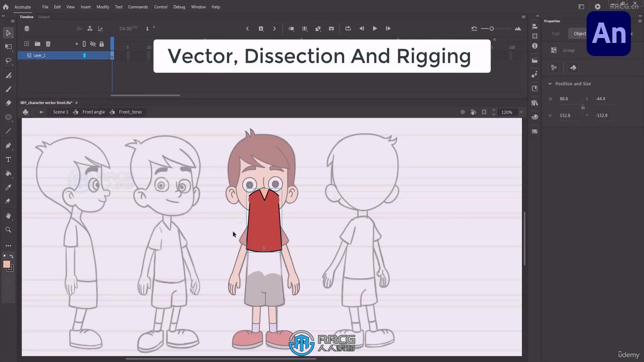Select the Lasso tool
The image size is (644, 362).
(8, 61)
